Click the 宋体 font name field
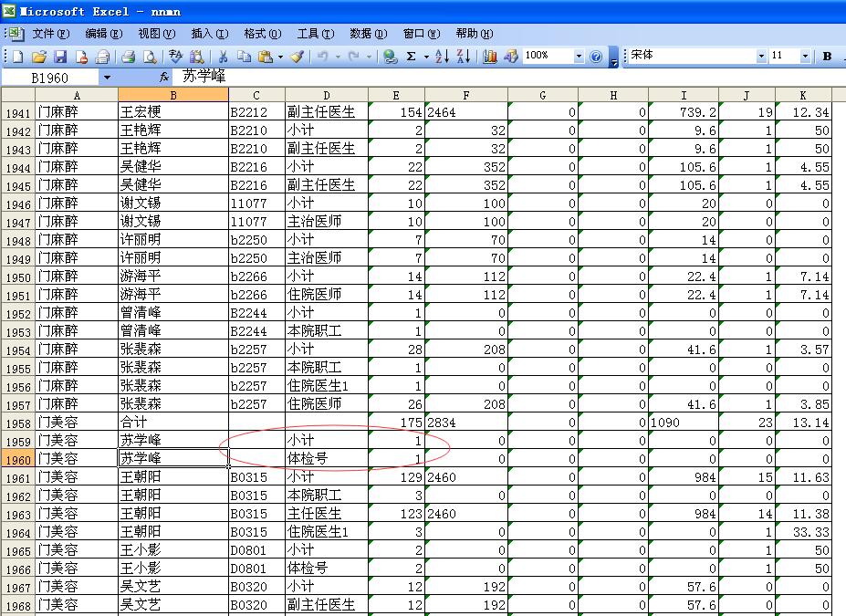This screenshot has width=846, height=616. [692, 56]
